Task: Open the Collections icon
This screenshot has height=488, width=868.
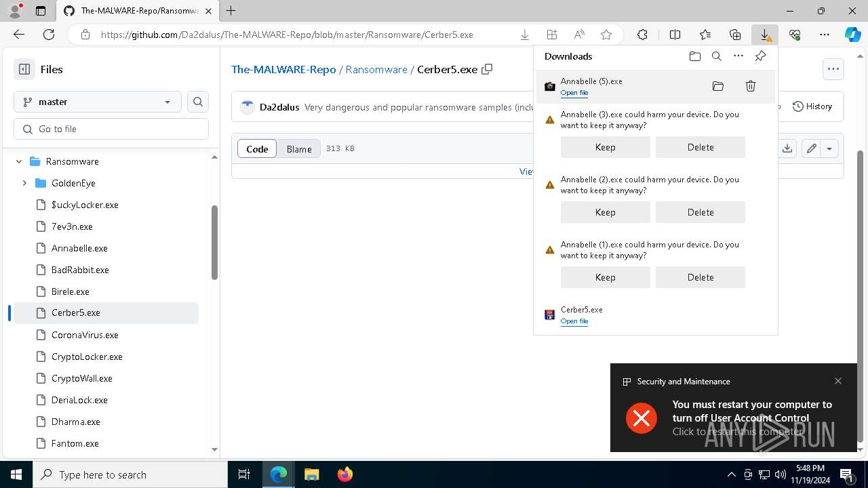Action: [x=735, y=35]
